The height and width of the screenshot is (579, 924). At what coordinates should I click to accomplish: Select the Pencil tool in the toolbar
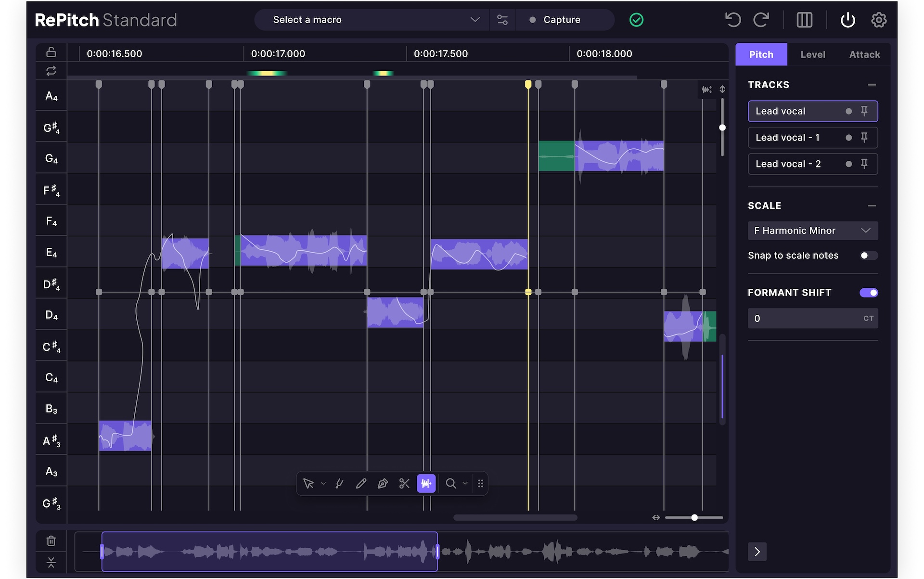(361, 483)
